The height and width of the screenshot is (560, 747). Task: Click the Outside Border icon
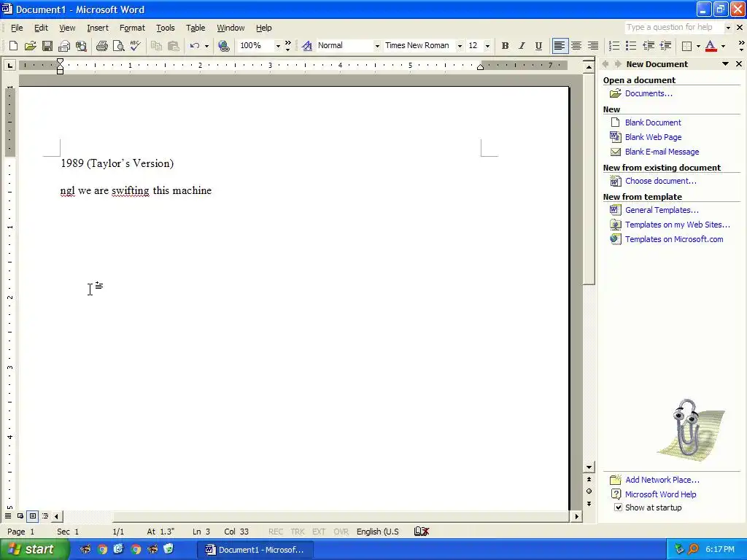pos(686,46)
